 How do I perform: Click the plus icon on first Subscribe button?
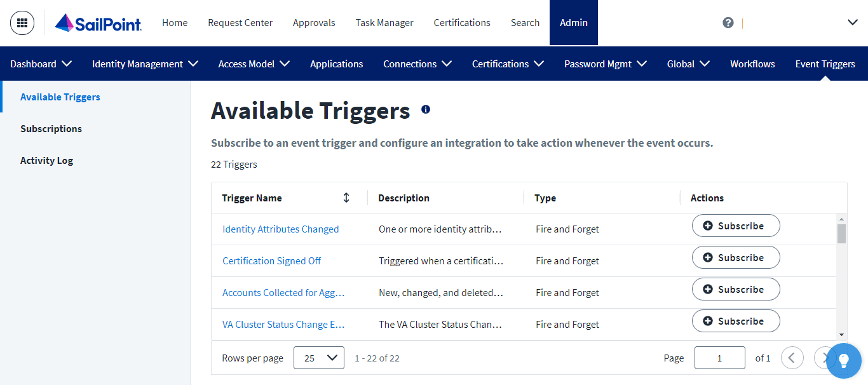click(x=709, y=226)
